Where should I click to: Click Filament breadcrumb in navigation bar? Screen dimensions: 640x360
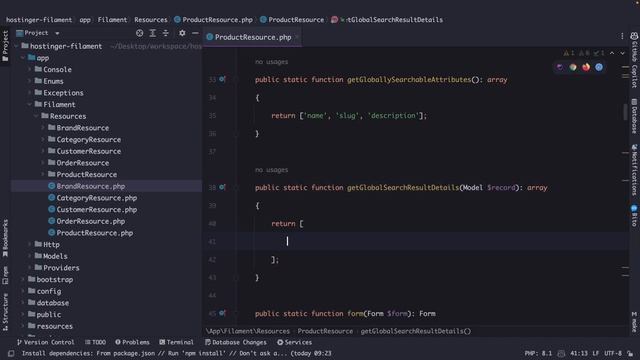(x=112, y=20)
